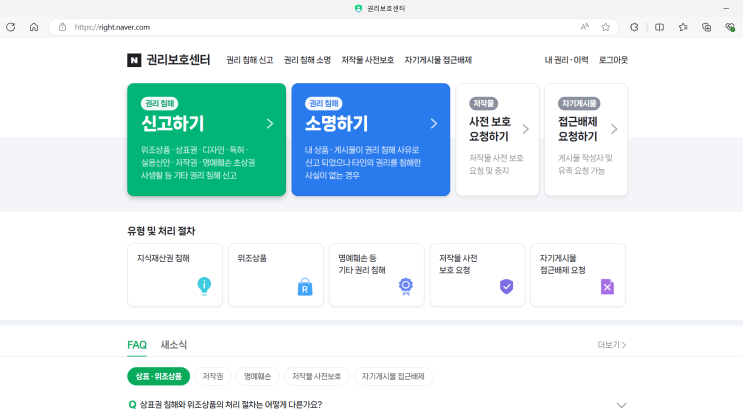743x416 pixels.
Task: Select 명예훼손 FAQ filter
Action: 257,376
